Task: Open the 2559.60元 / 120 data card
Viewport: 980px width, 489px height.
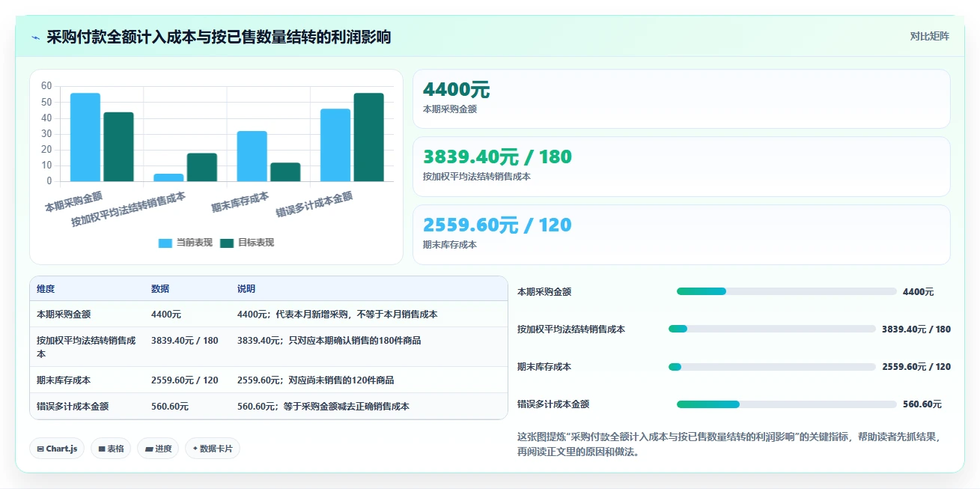Action: (681, 234)
